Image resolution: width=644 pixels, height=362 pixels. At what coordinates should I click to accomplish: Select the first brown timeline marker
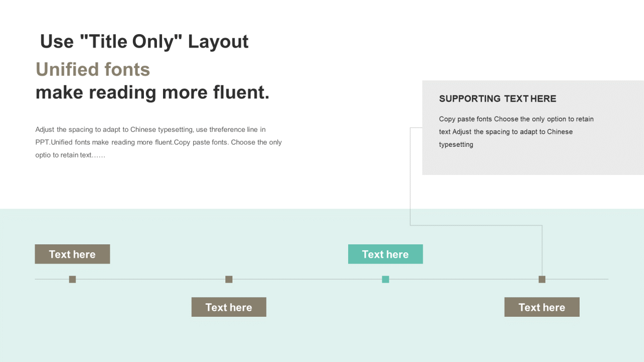point(72,279)
